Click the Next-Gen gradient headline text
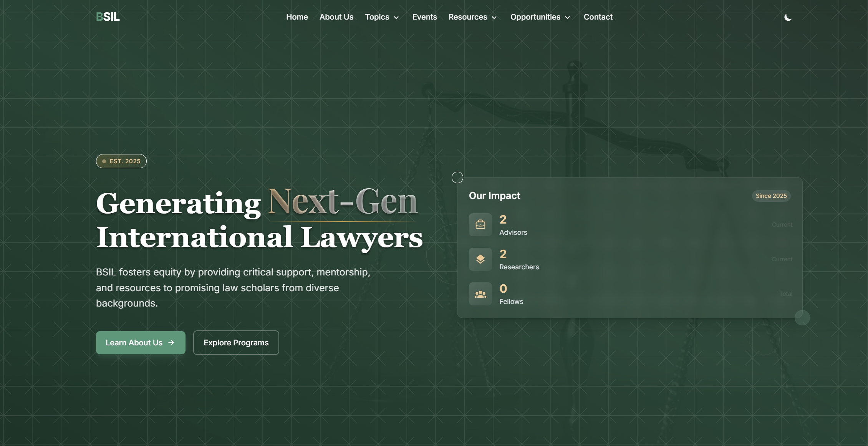Viewport: 868px width, 446px height. [x=342, y=202]
